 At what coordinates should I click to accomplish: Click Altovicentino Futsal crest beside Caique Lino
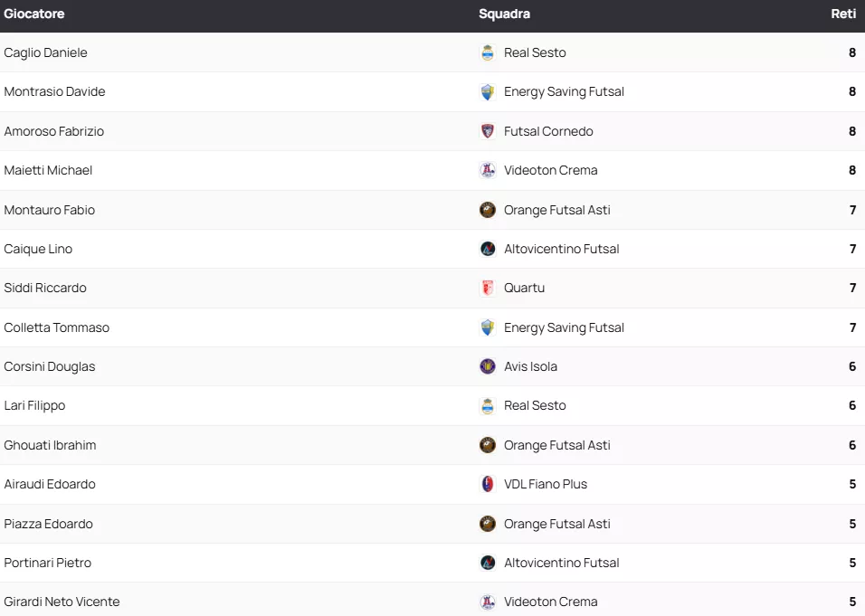(x=488, y=249)
